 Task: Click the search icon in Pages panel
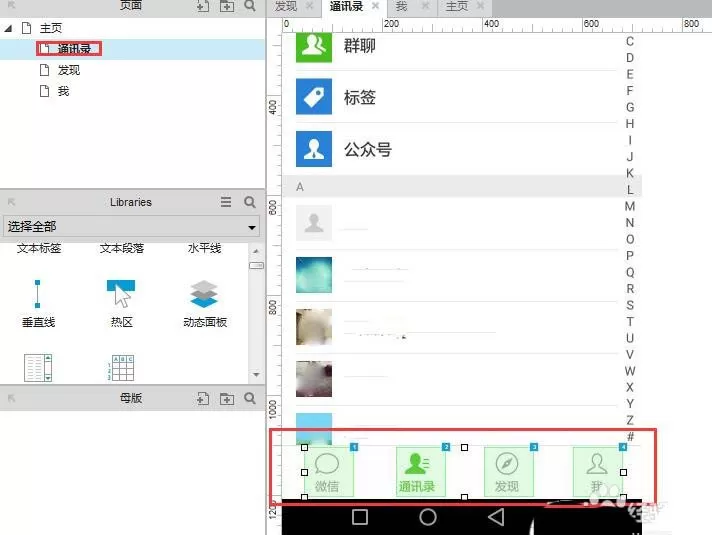click(250, 6)
